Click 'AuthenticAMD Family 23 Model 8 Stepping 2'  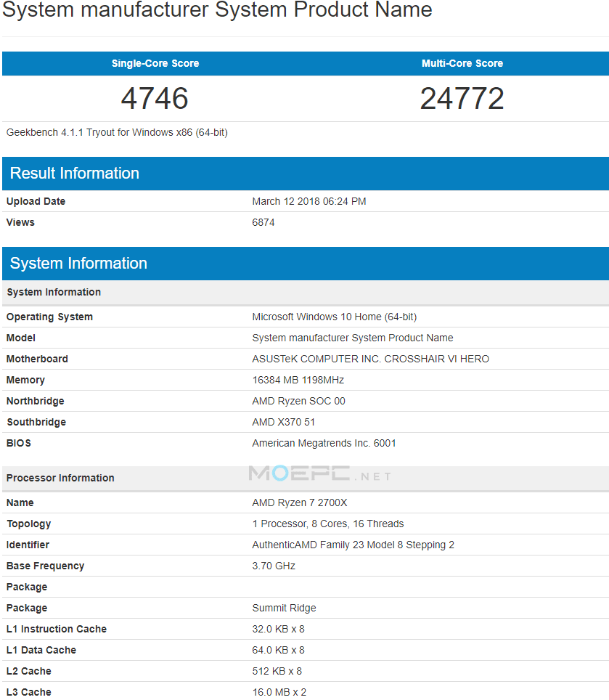(x=353, y=545)
